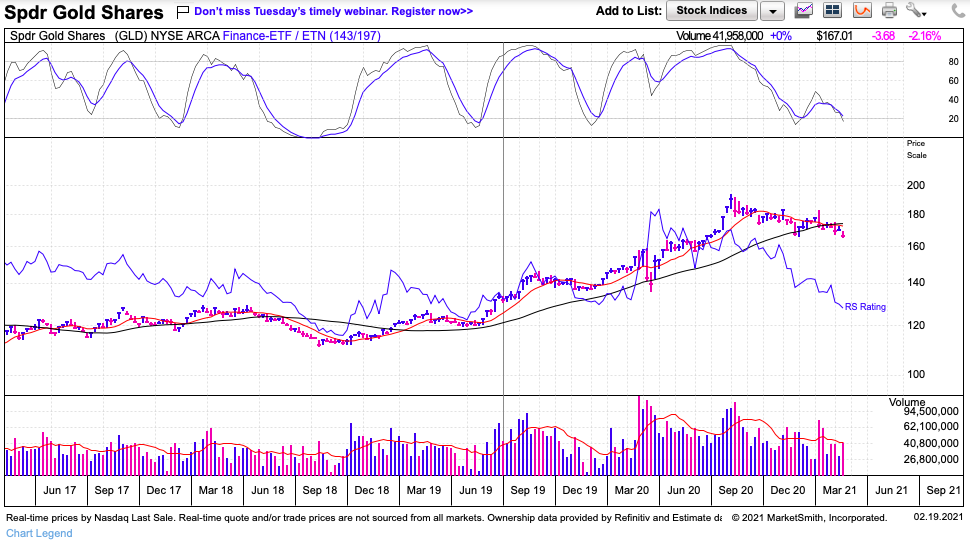
Task: Open the grid layout icon
Action: pyautogui.click(x=832, y=11)
